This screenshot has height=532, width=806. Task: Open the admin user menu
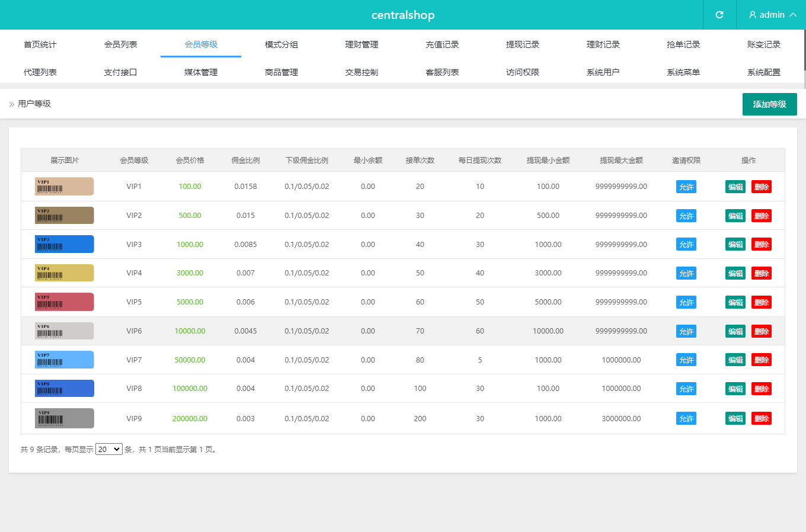point(772,15)
